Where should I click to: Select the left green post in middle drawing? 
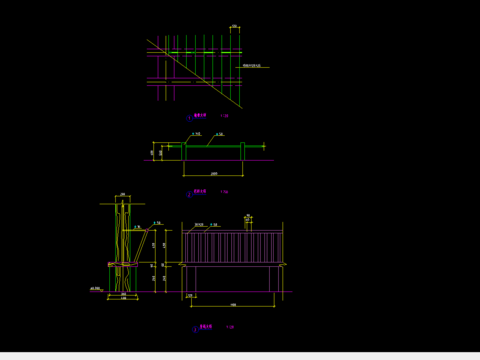click(184, 151)
